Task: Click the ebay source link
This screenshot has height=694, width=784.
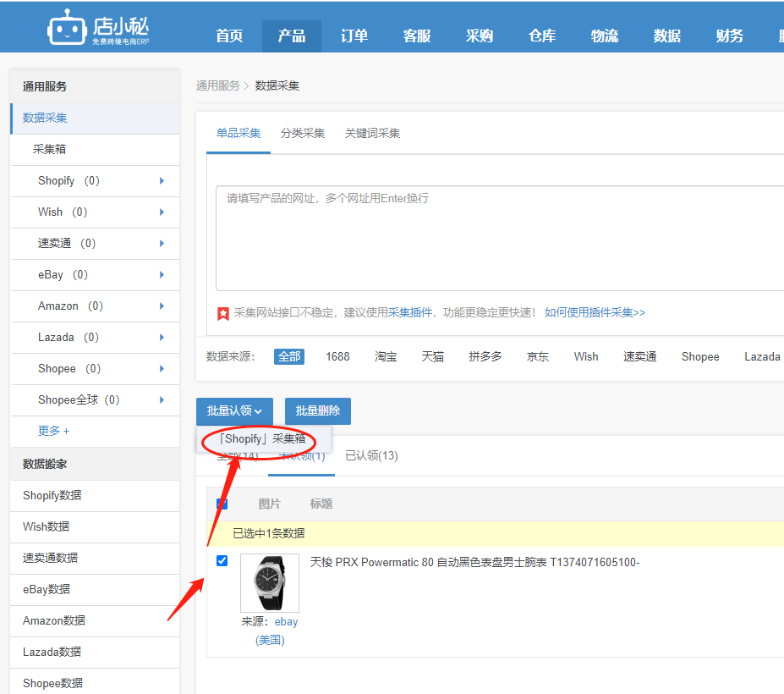Action: pyautogui.click(x=286, y=622)
